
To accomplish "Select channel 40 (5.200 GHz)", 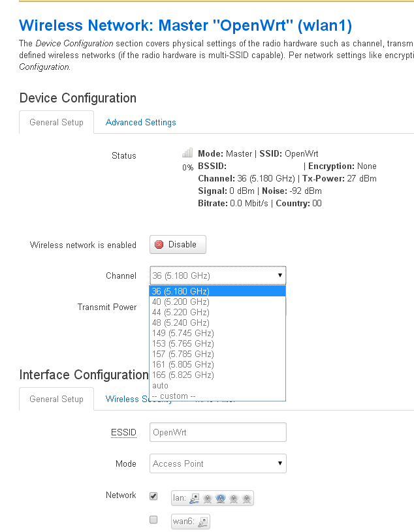I will (217, 302).
